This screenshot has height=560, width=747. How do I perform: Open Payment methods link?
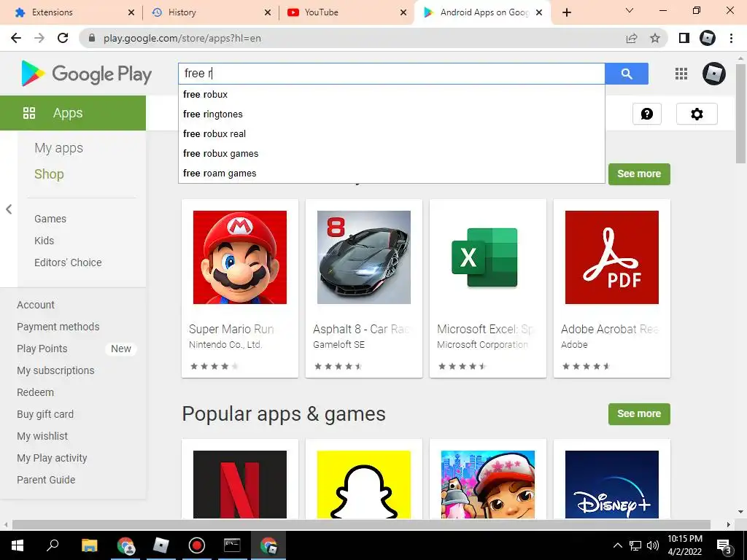click(x=58, y=327)
